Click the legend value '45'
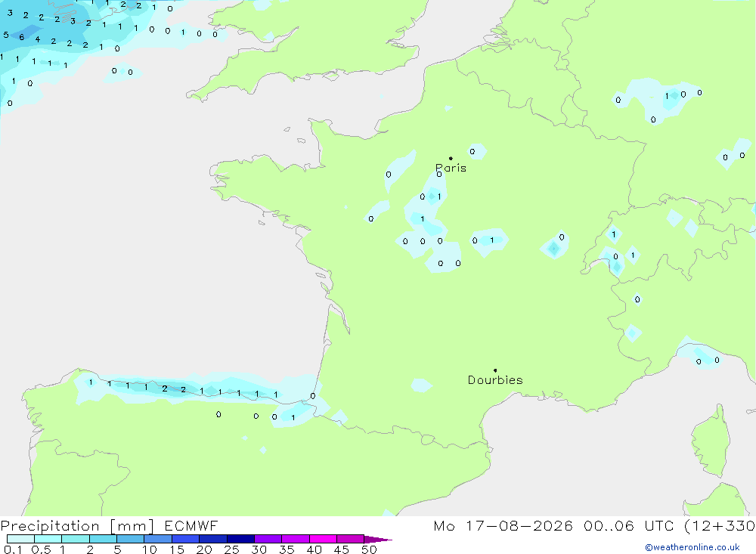Image resolution: width=756 pixels, height=554 pixels. point(342,549)
